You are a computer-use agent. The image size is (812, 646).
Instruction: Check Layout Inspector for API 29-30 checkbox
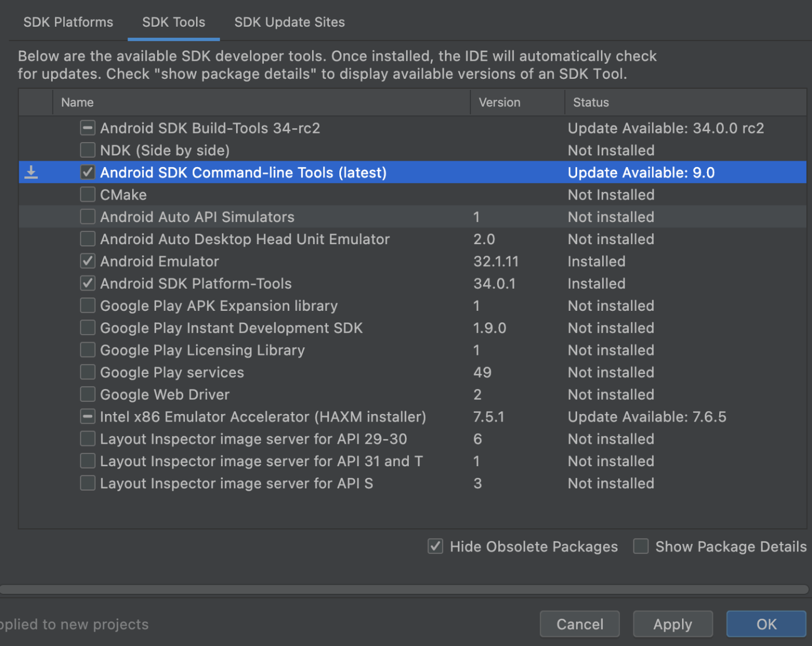pos(88,439)
